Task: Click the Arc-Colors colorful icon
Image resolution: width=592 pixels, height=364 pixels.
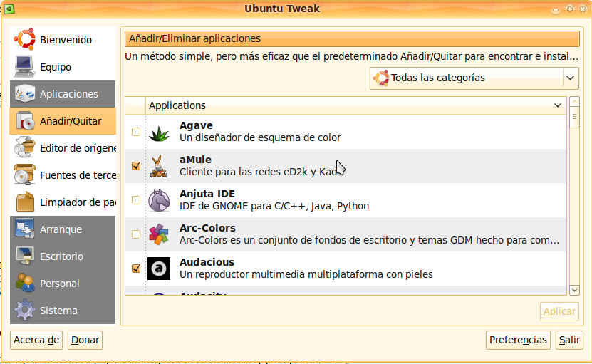Action: (159, 234)
